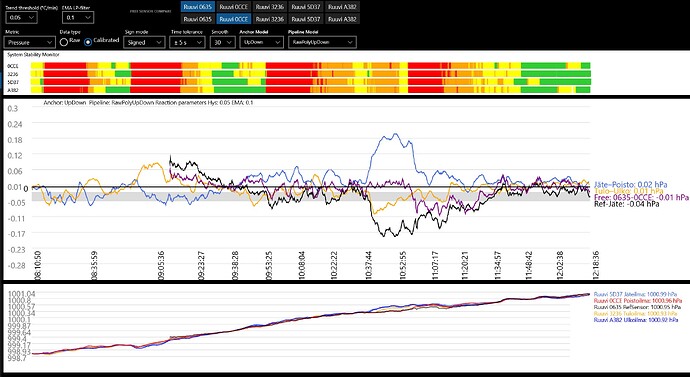Select the Raw data type radio button
This screenshot has height=377, width=690.
point(64,42)
